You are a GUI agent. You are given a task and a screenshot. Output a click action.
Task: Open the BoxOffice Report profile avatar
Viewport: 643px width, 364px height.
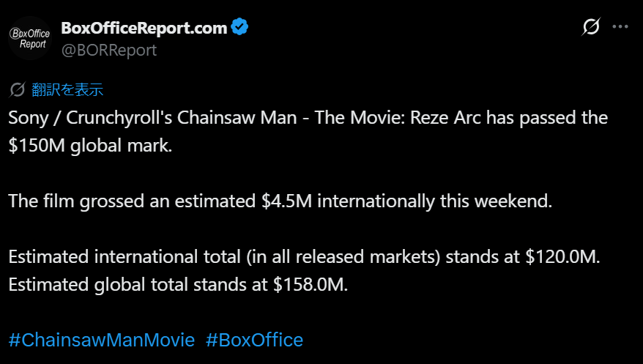[29, 38]
